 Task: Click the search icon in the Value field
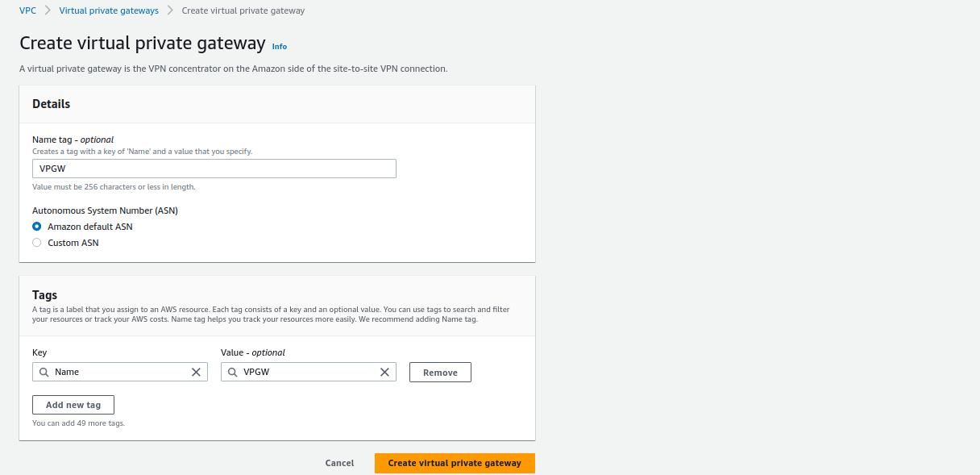point(233,372)
